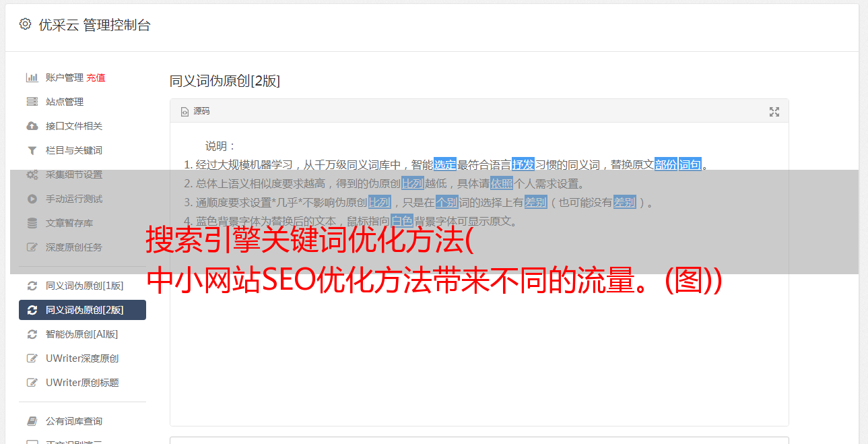Open the red 充值 recharge link

pos(96,77)
